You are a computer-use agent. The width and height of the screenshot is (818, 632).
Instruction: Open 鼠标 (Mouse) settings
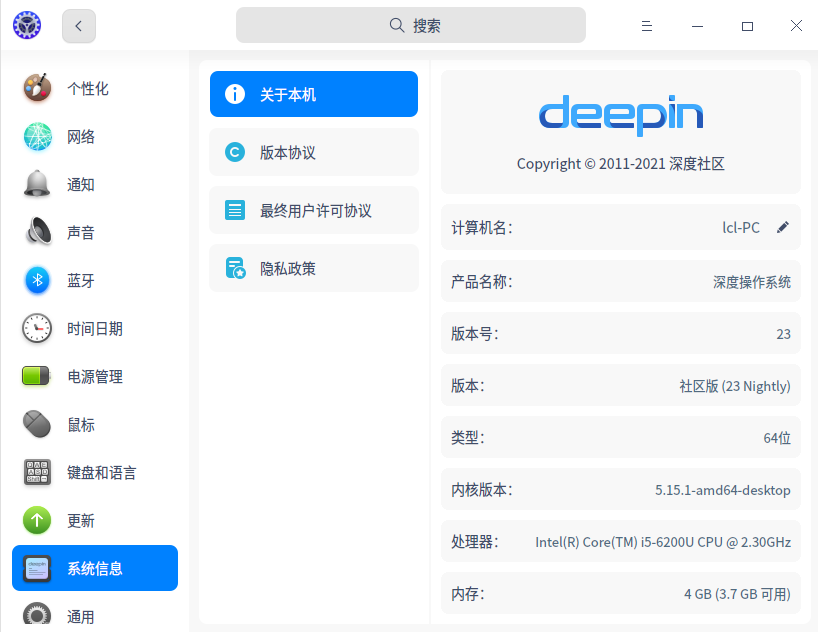(x=88, y=424)
